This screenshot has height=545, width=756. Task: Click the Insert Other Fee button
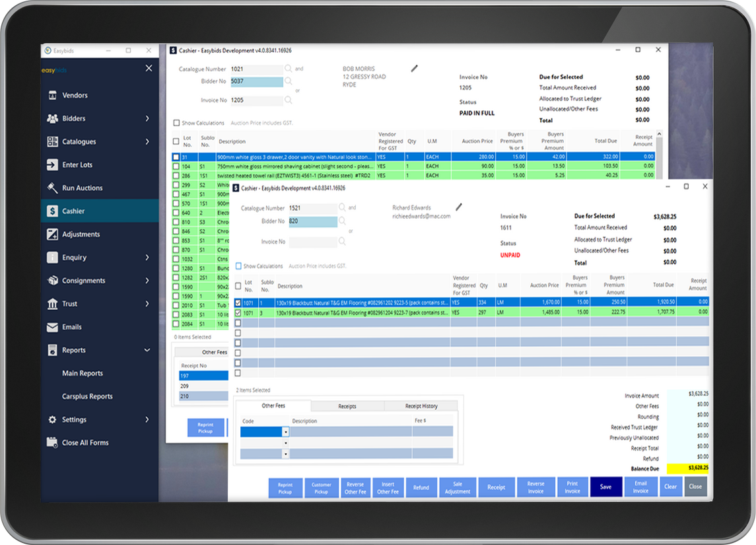pyautogui.click(x=388, y=488)
